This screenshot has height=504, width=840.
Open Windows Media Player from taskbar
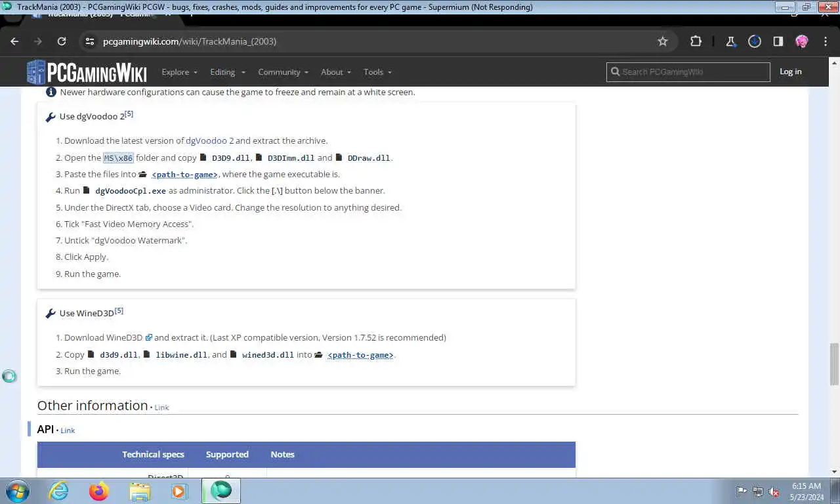179,491
